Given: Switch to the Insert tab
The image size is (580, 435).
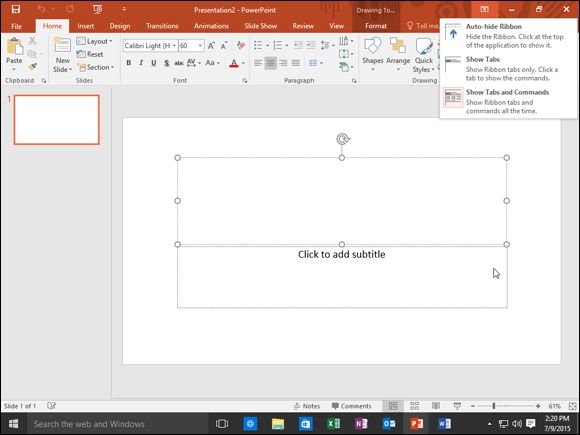Looking at the screenshot, I should (x=85, y=26).
